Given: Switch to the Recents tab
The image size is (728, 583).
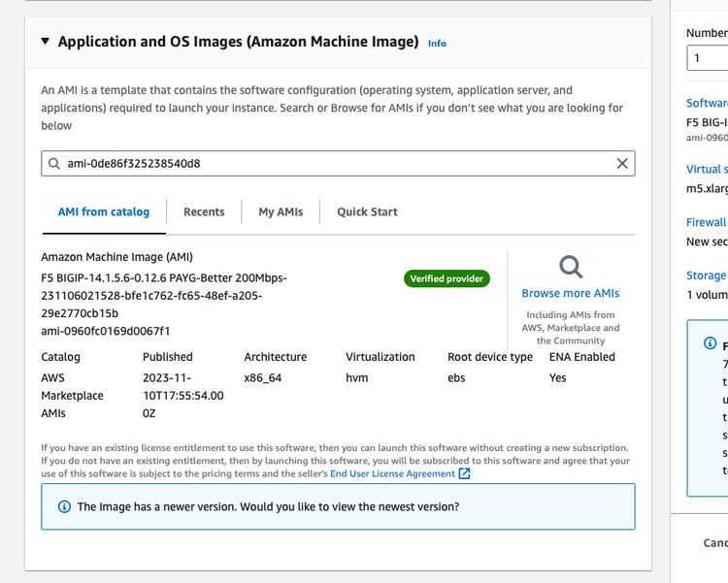Looking at the screenshot, I should click(204, 211).
